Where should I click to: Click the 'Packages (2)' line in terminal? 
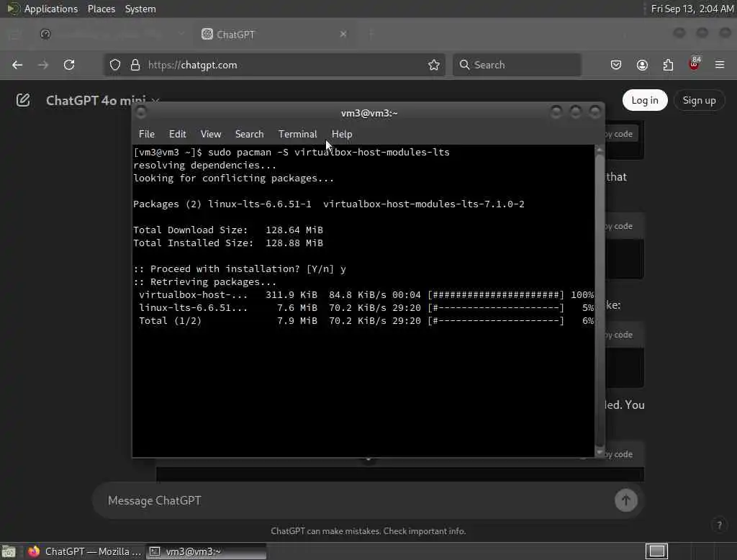point(328,204)
